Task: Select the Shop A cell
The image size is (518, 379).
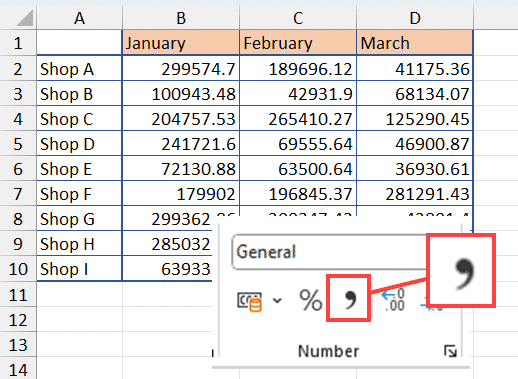Action: [x=79, y=69]
